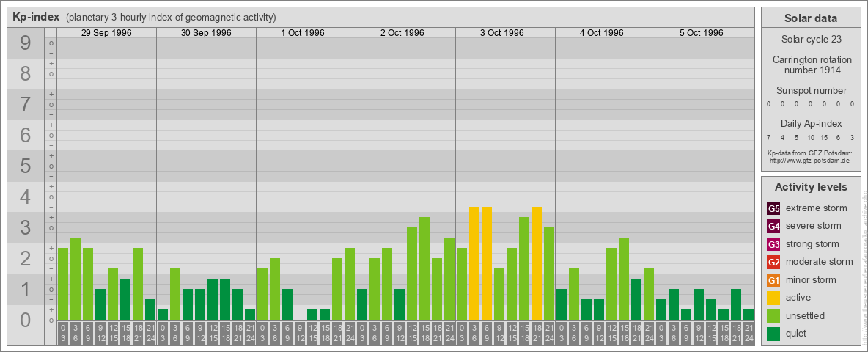Select the light green 'unsettled' legend swatch
This screenshot has height=352, width=868.
pyautogui.click(x=773, y=316)
